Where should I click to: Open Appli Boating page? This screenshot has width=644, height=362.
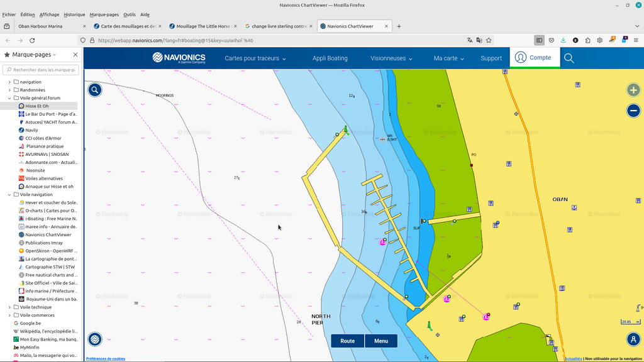[330, 58]
